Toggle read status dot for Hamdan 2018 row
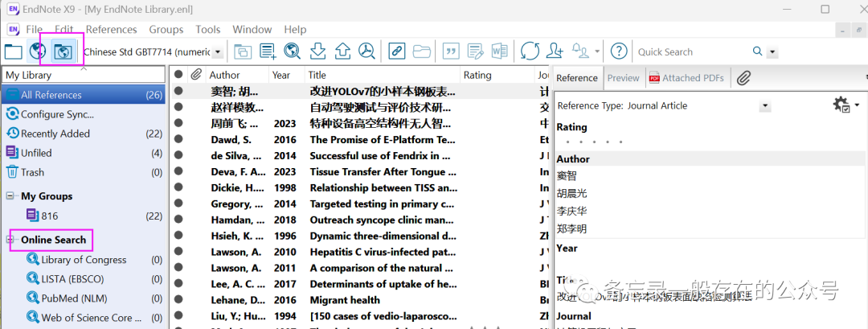 click(x=178, y=220)
